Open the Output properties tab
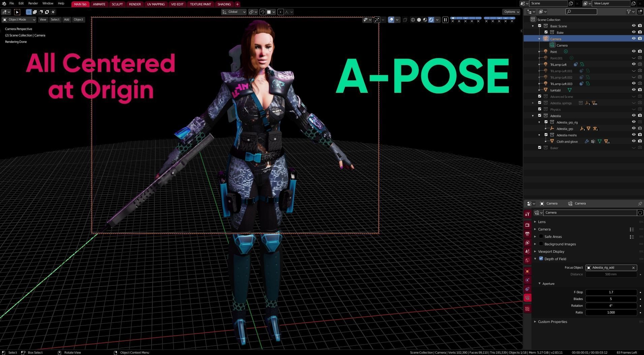The height and width of the screenshot is (355, 644). tap(527, 234)
